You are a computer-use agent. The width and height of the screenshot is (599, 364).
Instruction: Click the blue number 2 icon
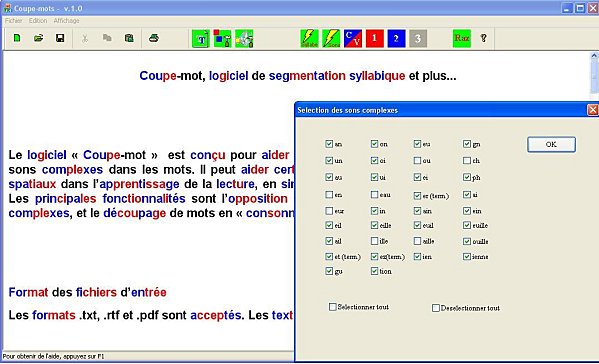click(396, 39)
